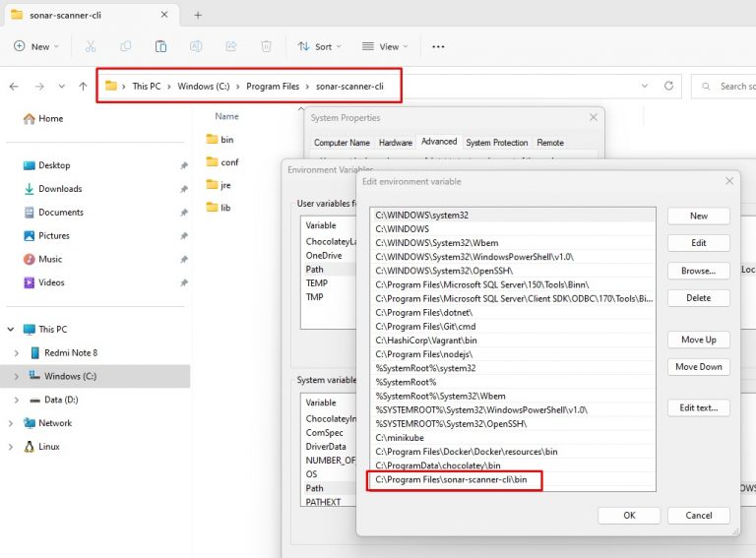
Task: Unpin Desktop via its pin icon
Action: pyautogui.click(x=184, y=165)
